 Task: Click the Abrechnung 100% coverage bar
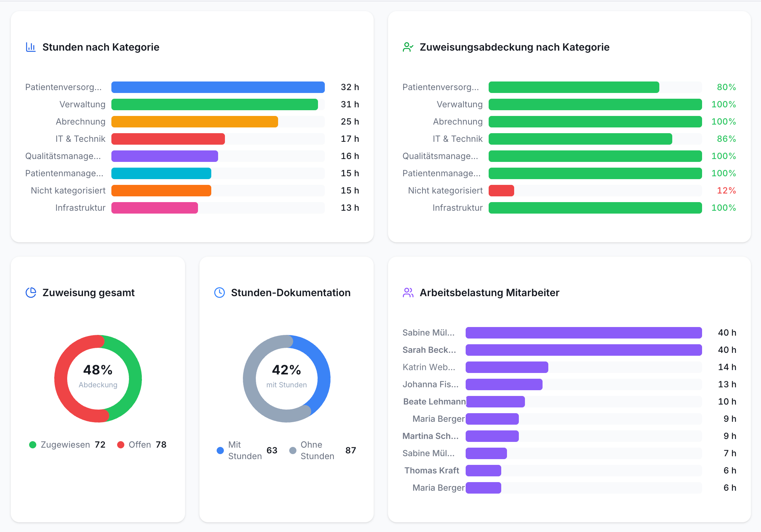pyautogui.click(x=595, y=122)
